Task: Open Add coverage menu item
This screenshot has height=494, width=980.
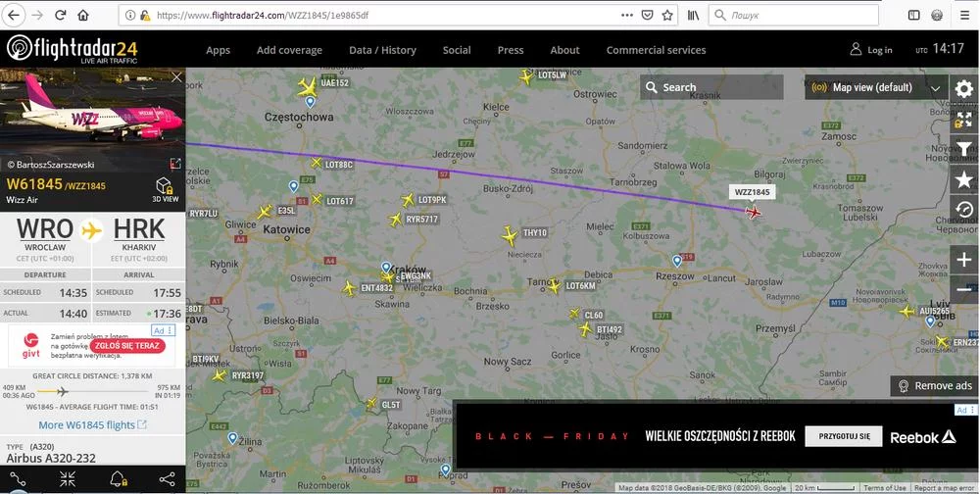Action: (289, 50)
